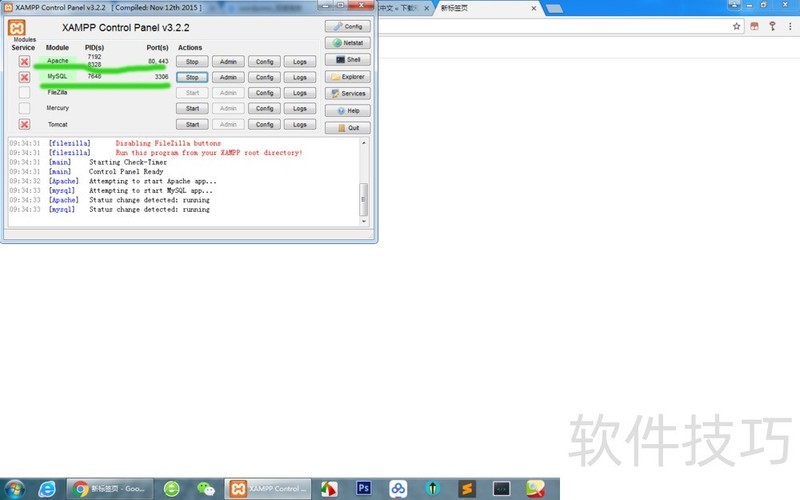Open the Baidu cloud icon in the taskbar
The height and width of the screenshot is (500, 800).
tap(398, 489)
